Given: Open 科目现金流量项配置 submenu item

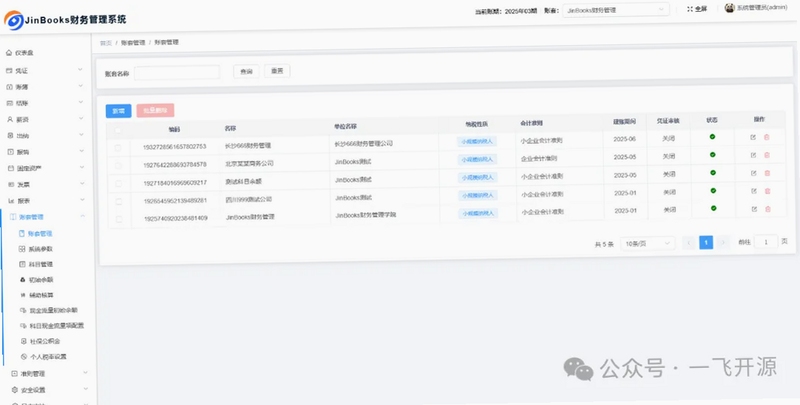Looking at the screenshot, I should tap(52, 325).
